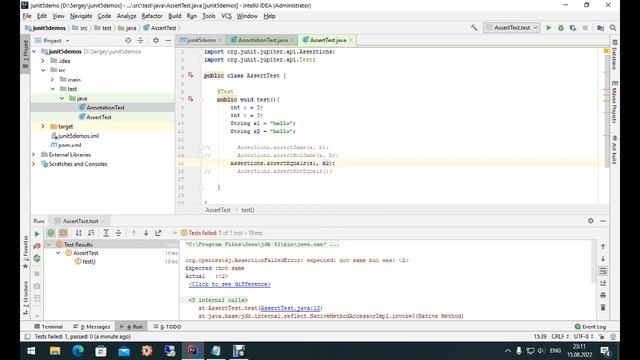Open the Event Log button
Viewport: 640px width, 360px height.
point(590,327)
